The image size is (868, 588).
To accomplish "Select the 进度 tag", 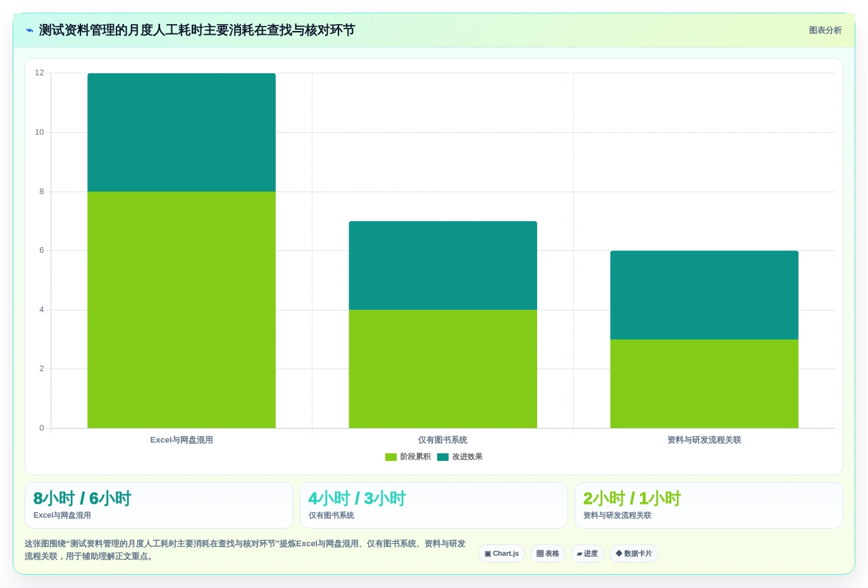I will click(587, 554).
